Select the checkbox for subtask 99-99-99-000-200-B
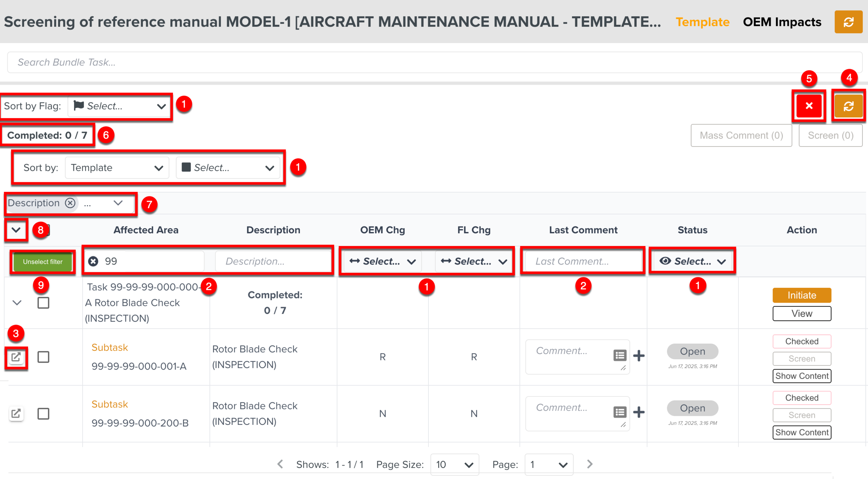This screenshot has width=868, height=479. pyautogui.click(x=43, y=414)
